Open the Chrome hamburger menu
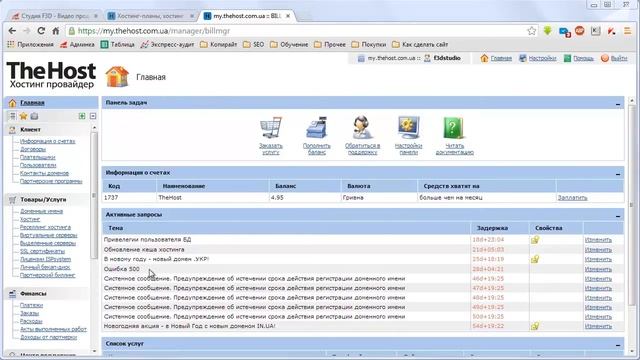The height and width of the screenshot is (360, 640). coord(627,31)
